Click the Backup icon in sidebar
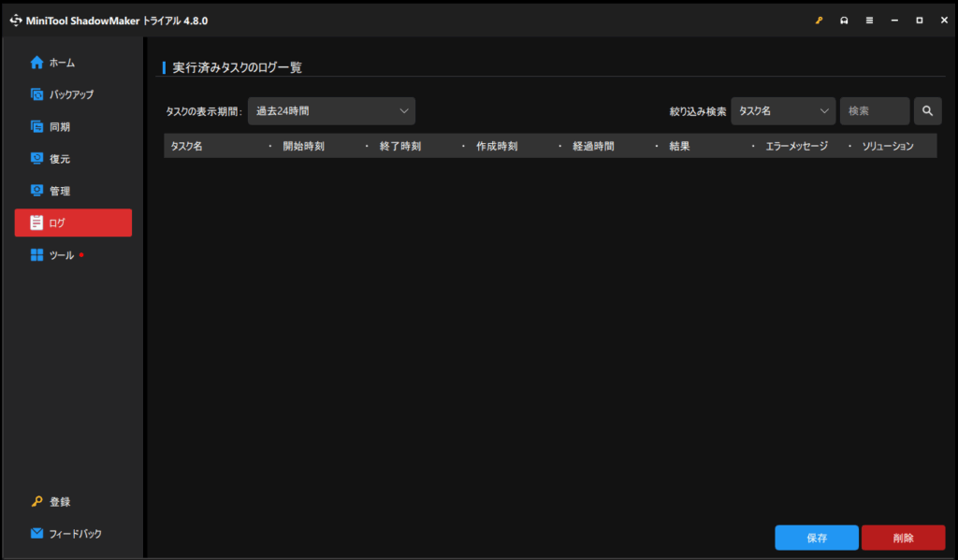Screen dimensions: 958x560 (36, 94)
